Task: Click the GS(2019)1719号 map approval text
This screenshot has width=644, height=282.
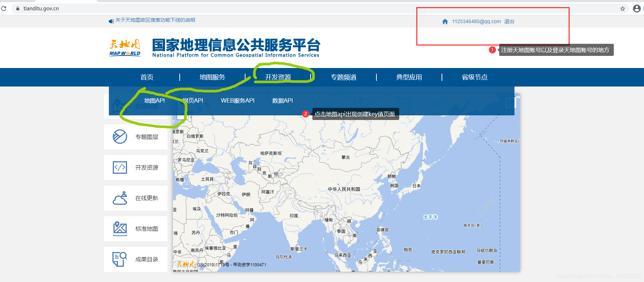Action: click(213, 265)
